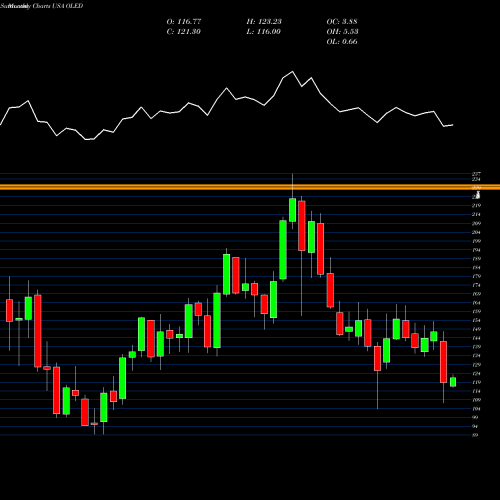This screenshot has height=500, width=500.
Task: Click the 149 price axis label
Action: (476, 329)
